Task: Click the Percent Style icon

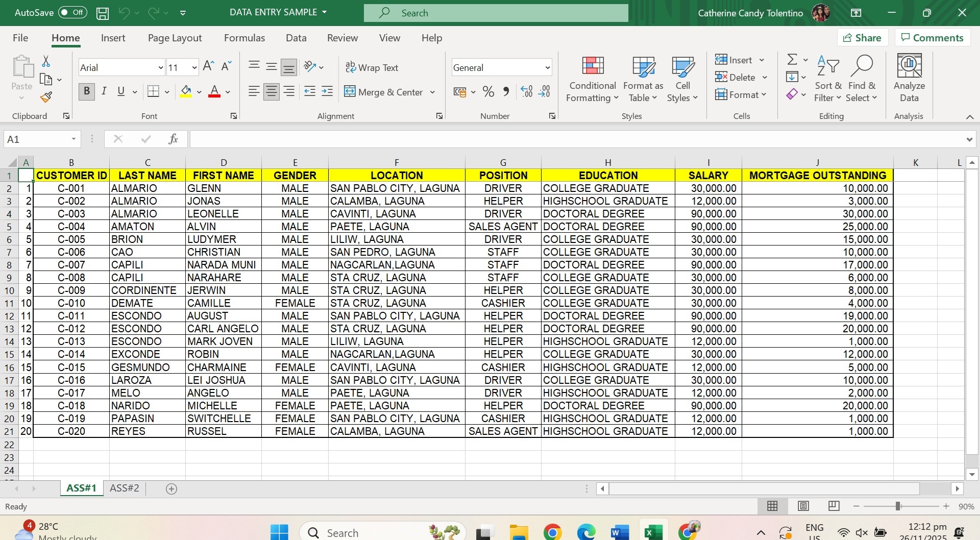Action: [488, 92]
